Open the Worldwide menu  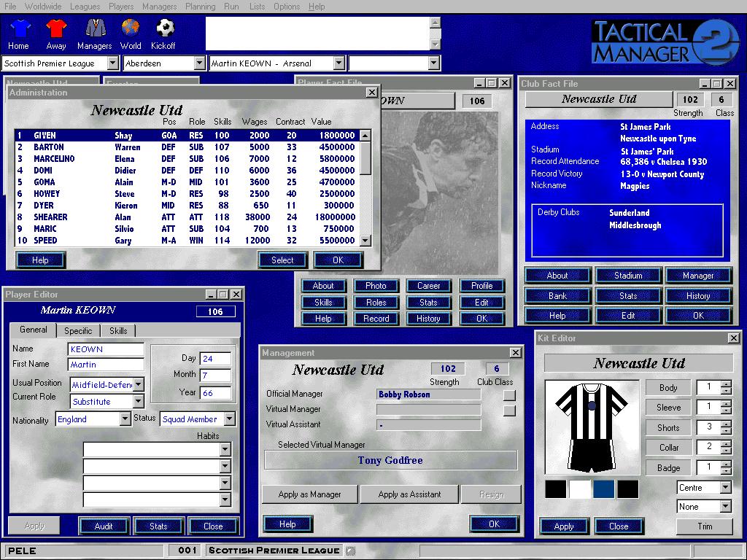tap(43, 7)
